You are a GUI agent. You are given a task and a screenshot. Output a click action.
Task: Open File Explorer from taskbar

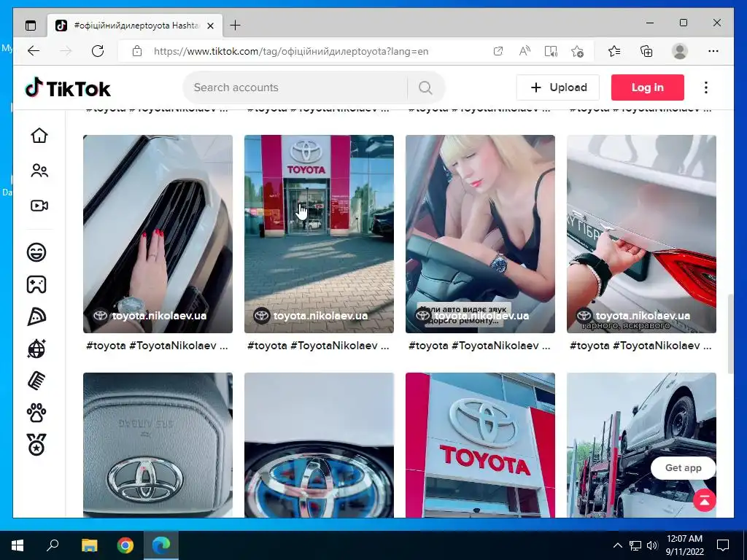coord(89,545)
